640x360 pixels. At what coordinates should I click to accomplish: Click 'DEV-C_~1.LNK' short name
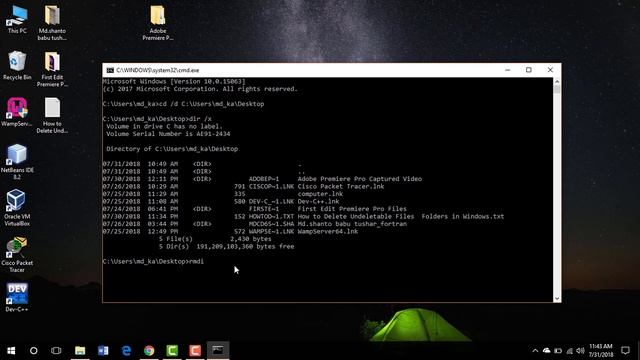[x=271, y=202]
